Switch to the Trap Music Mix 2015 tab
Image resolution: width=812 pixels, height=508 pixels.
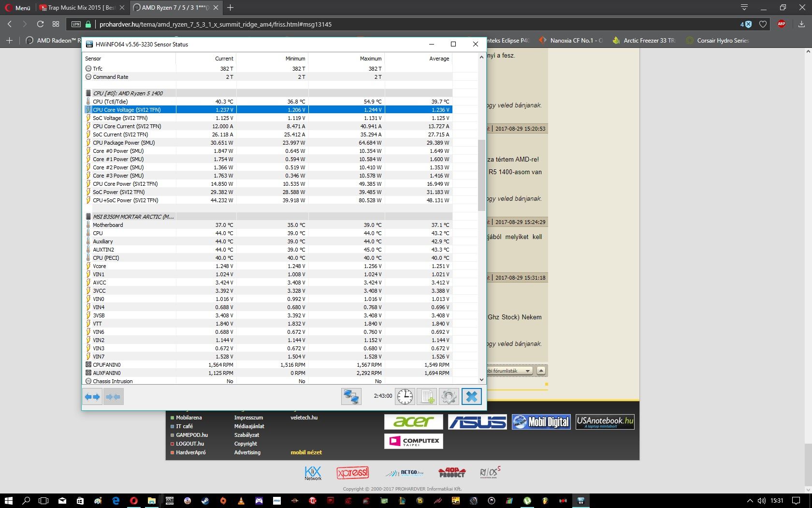(82, 8)
